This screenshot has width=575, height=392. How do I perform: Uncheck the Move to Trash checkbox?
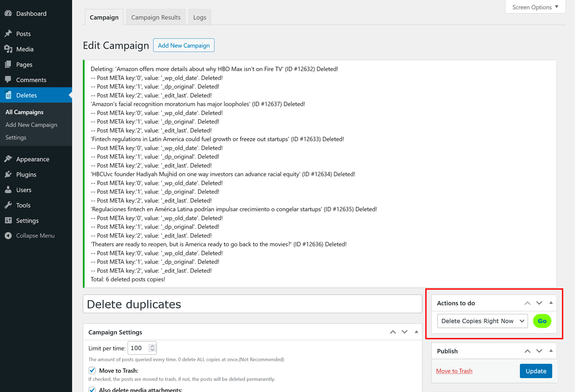coord(92,370)
